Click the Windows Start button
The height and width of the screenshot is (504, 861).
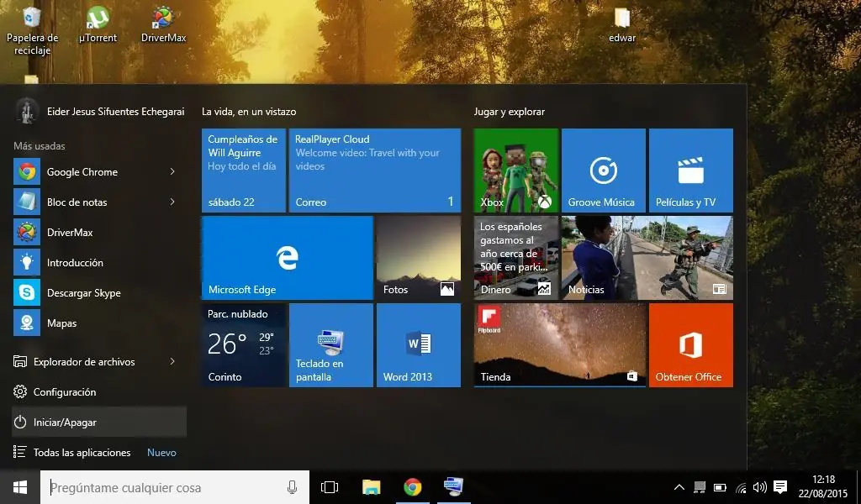[x=20, y=487]
